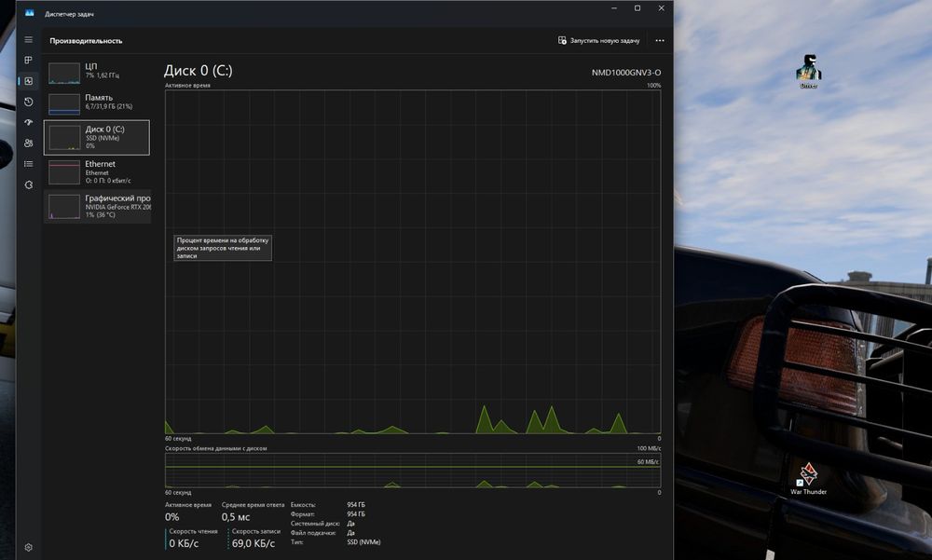Image resolution: width=932 pixels, height=560 pixels.
Task: Select the Память (Memory) performance item
Action: coord(97,104)
